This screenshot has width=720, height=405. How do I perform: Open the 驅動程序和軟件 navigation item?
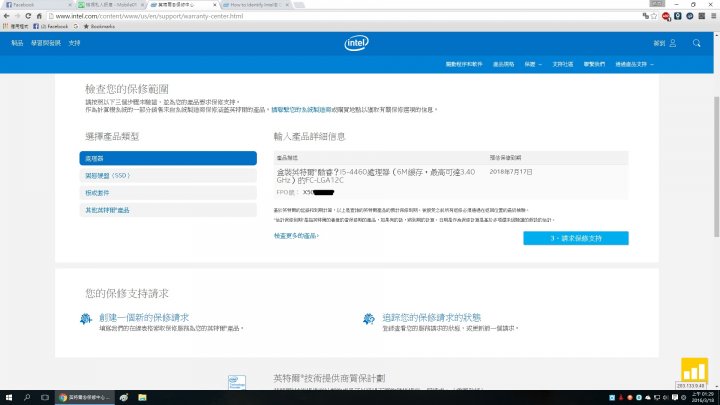464,64
